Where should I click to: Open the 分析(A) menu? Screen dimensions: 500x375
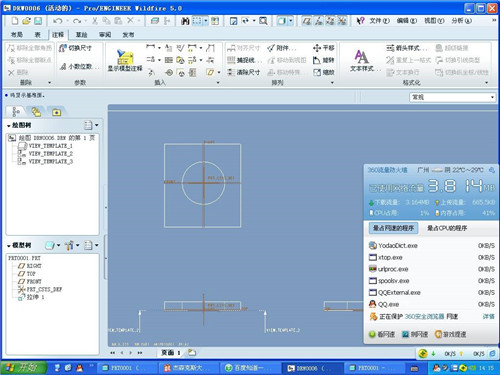click(461, 21)
